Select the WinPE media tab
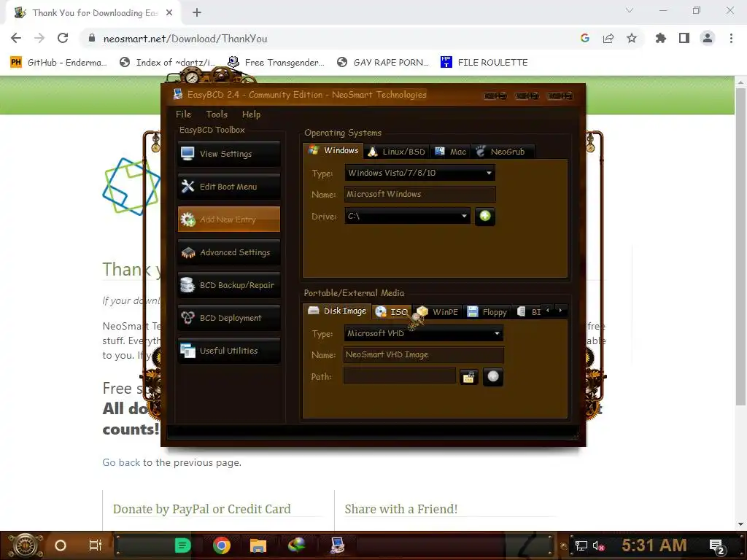The height and width of the screenshot is (560, 747). click(x=438, y=312)
